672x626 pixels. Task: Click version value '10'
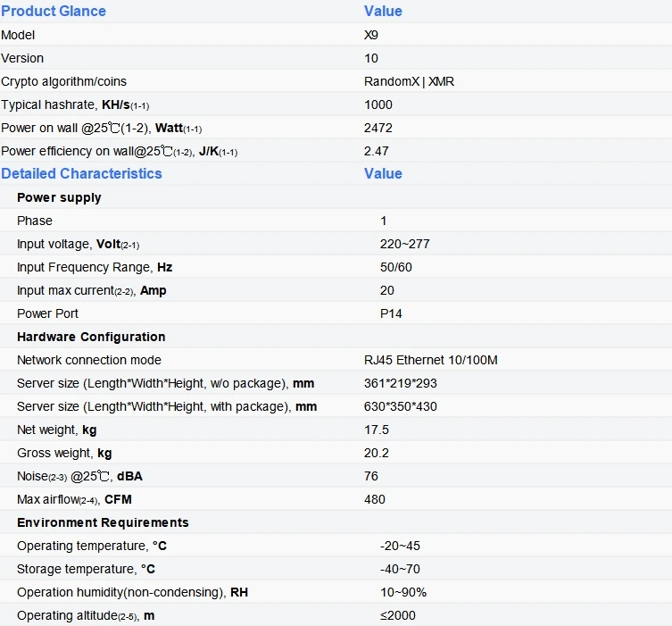click(x=371, y=58)
